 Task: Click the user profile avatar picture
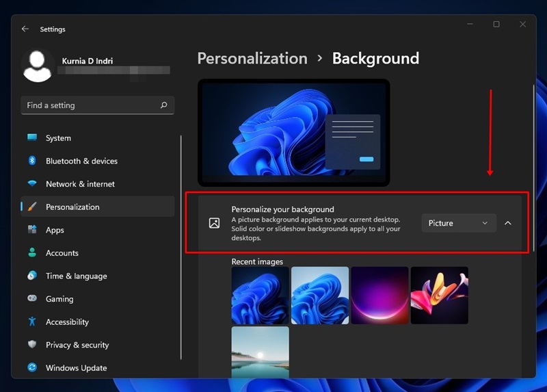point(38,66)
